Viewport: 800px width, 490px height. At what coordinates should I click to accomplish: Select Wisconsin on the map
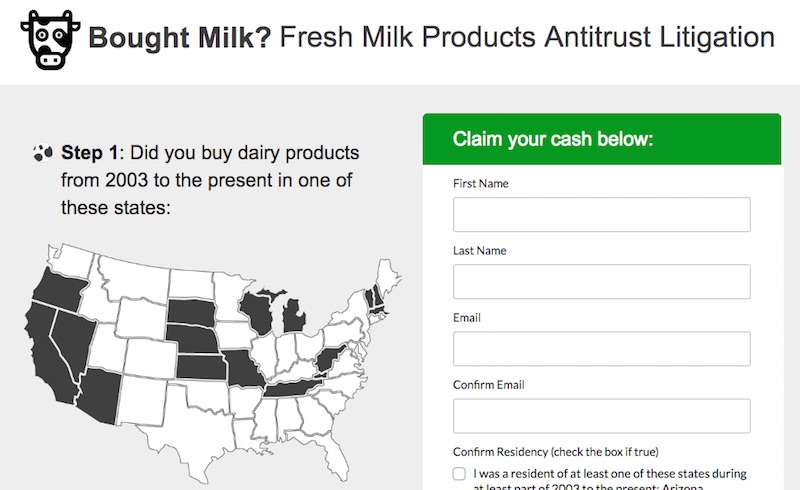coord(259,313)
